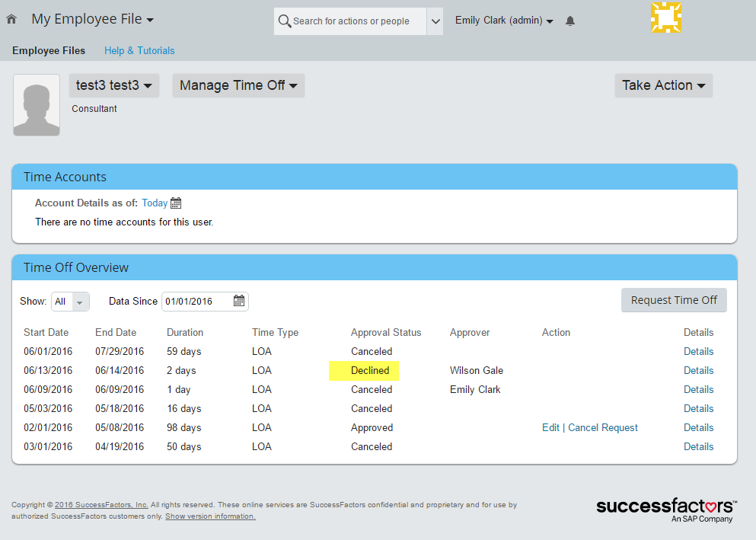Open Details for the 02/01/2016 request
Viewport: 756px width, 540px height.
699,428
